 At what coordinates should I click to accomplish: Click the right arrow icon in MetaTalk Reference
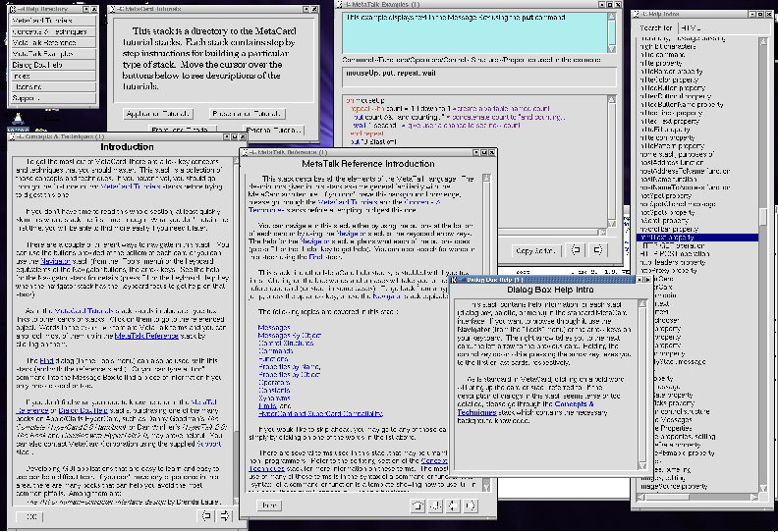(x=471, y=505)
